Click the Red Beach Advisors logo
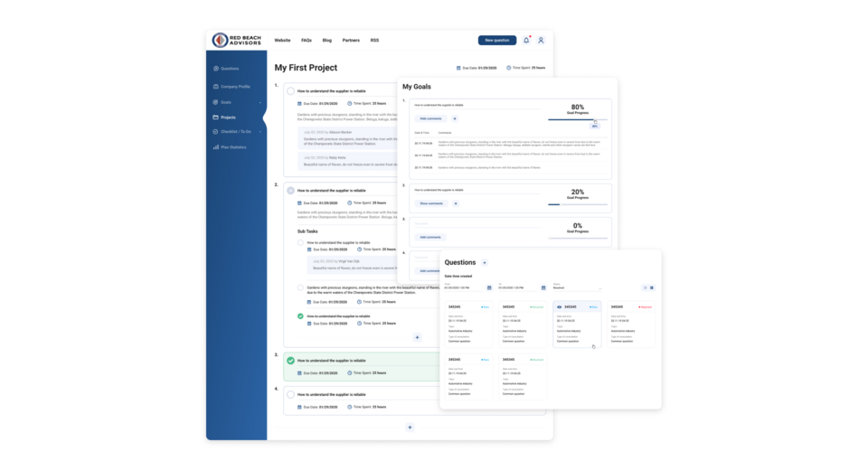 pyautogui.click(x=236, y=40)
